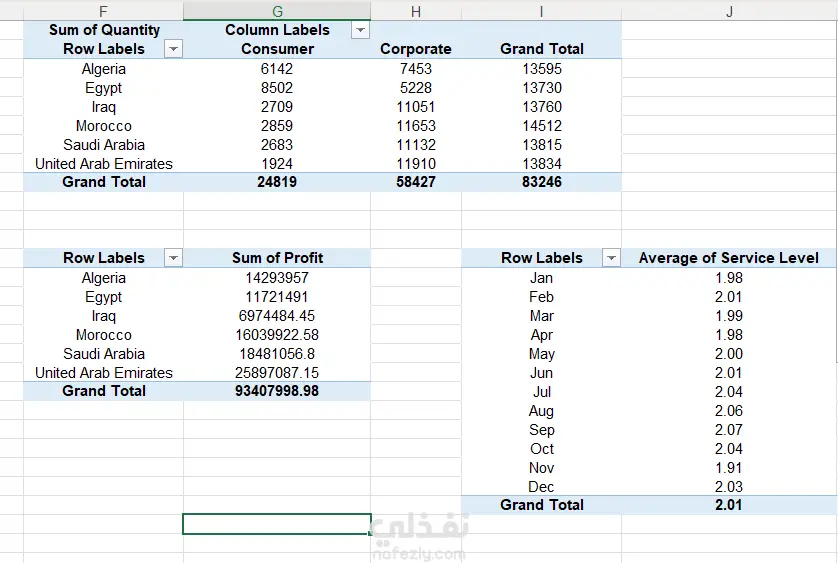Screen dimensions: 838x563
Task: Click Morocco's profit 16039922.58
Action: coord(277,335)
